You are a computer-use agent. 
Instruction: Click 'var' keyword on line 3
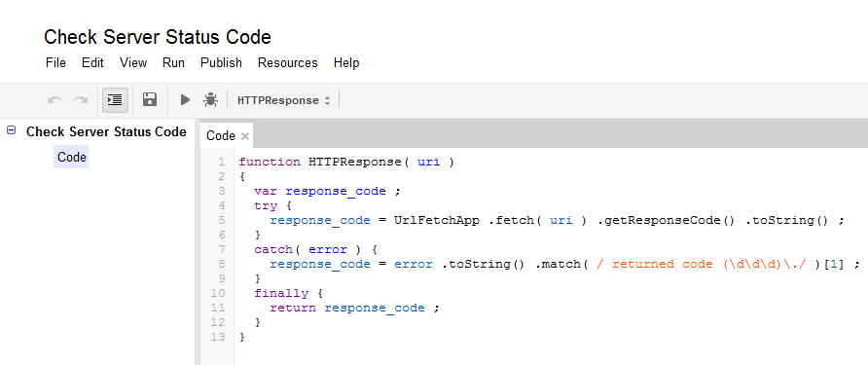pos(266,191)
